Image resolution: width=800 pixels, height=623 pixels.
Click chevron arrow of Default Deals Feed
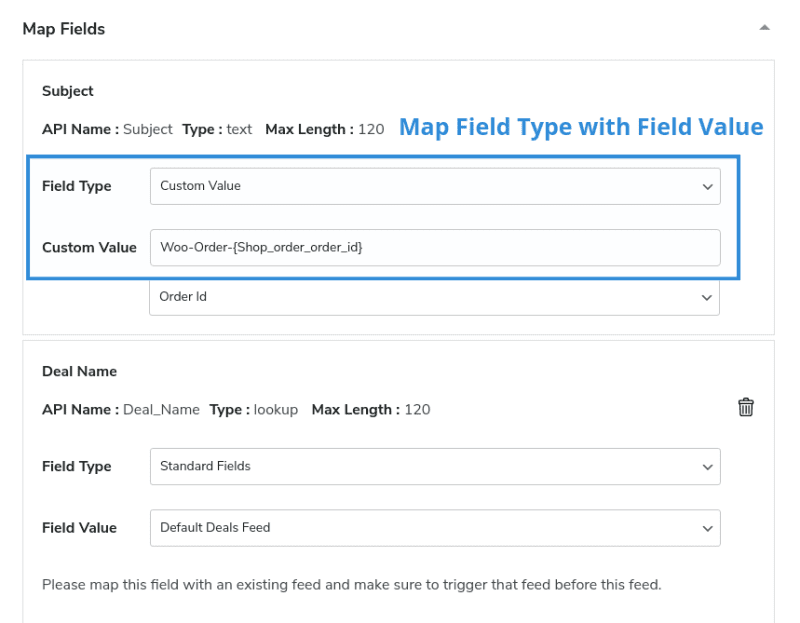point(707,528)
